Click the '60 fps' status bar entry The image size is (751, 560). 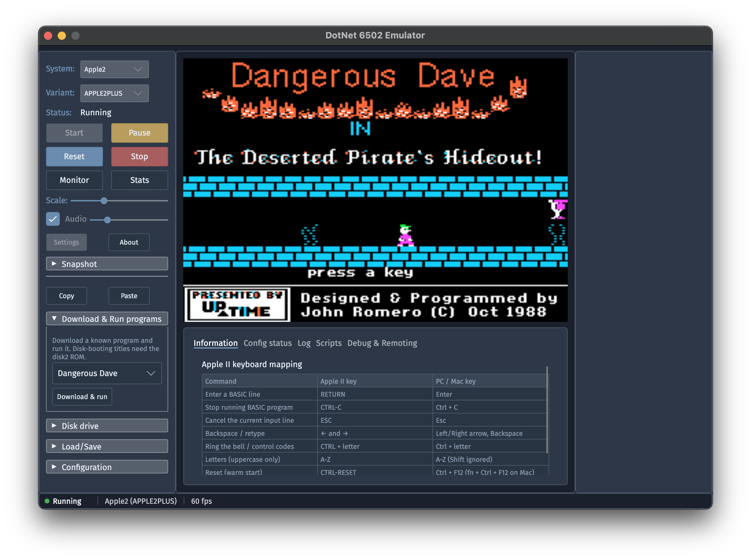click(201, 501)
